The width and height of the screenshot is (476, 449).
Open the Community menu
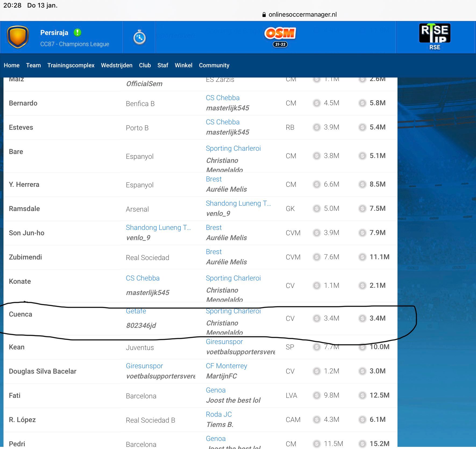214,65
